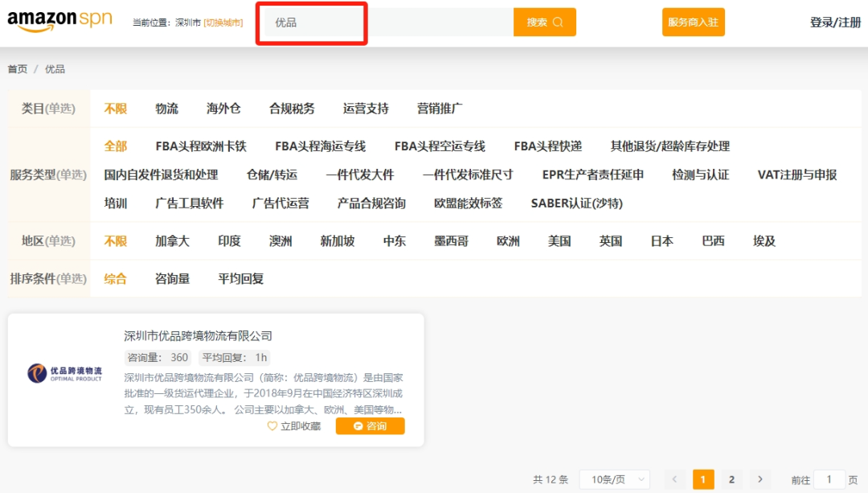The height and width of the screenshot is (493, 868).
Task: Open 登录/注册 login link
Action: (835, 23)
